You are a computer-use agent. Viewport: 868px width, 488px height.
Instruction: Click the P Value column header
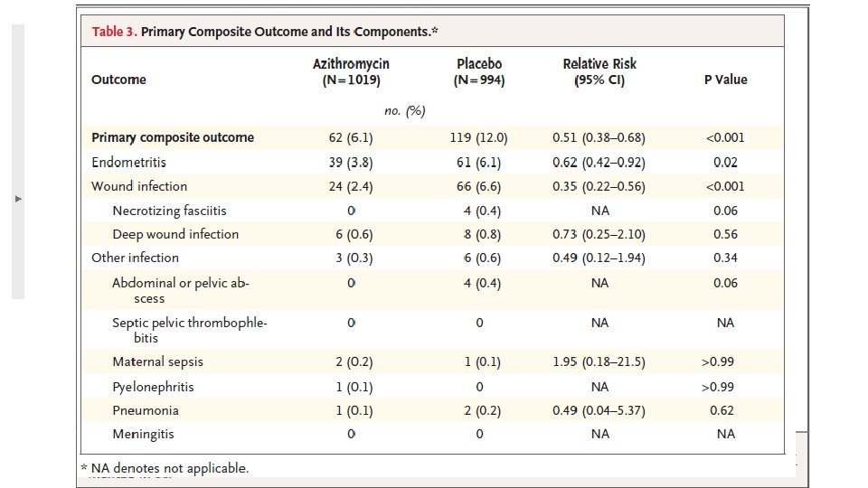[725, 80]
